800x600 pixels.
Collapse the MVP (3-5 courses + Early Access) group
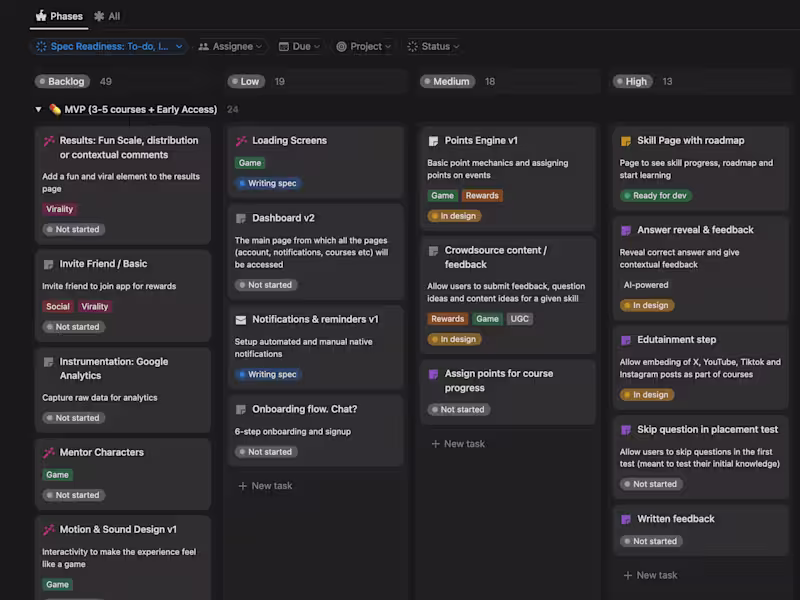pos(38,109)
